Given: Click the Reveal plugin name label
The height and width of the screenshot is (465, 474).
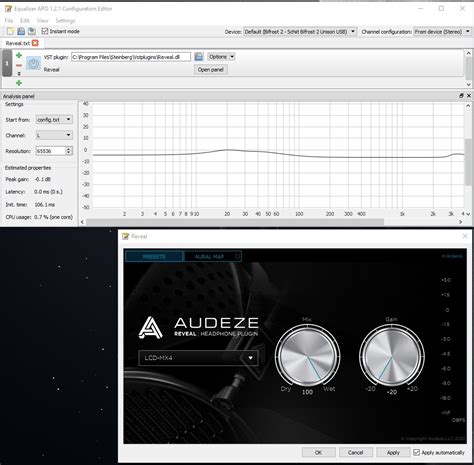Looking at the screenshot, I should point(51,70).
